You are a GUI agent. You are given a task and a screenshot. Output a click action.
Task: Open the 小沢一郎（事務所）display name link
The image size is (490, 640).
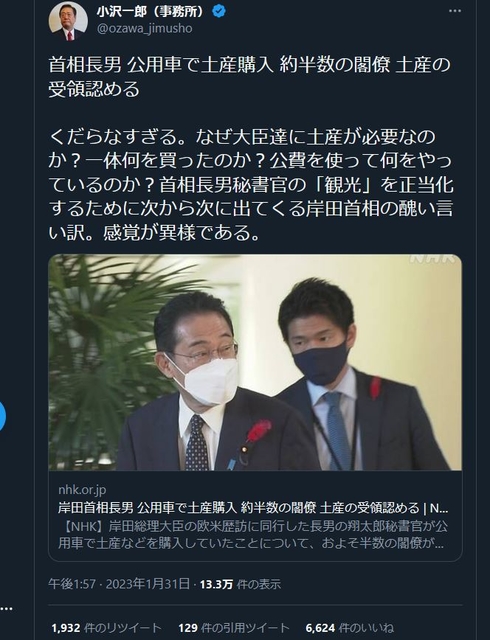point(150,12)
